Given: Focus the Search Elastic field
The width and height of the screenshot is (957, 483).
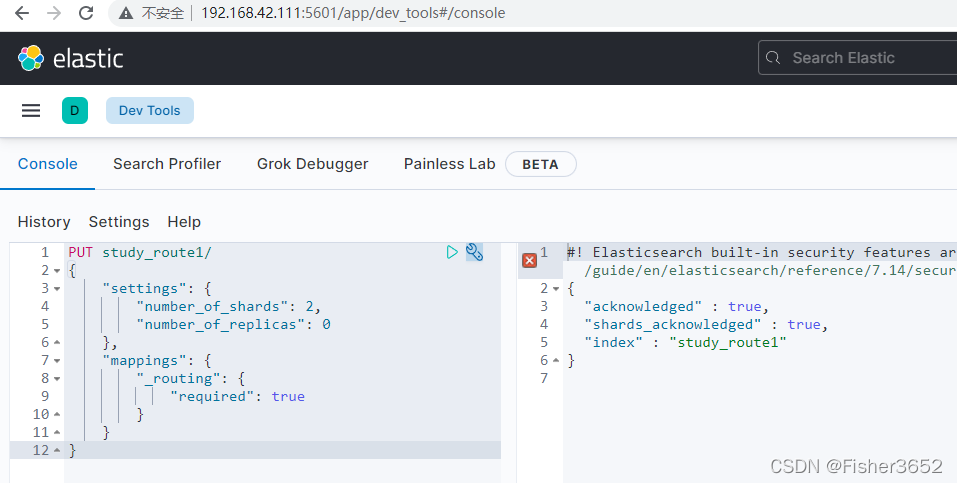Looking at the screenshot, I should coord(858,58).
